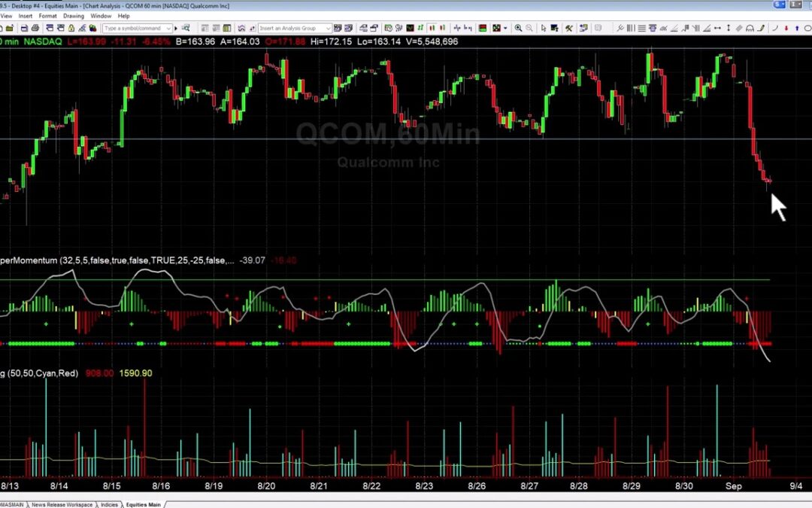This screenshot has width=812, height=508.
Task: Open the Window menu
Action: 101,16
